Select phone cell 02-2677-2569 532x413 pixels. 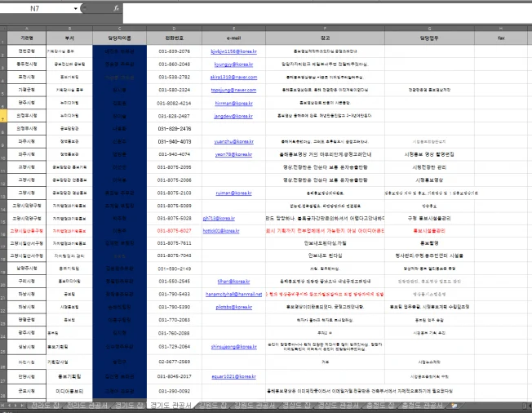pyautogui.click(x=175, y=362)
